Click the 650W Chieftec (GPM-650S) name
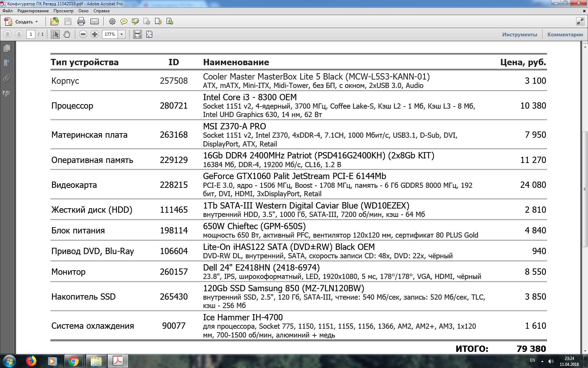 (x=254, y=226)
